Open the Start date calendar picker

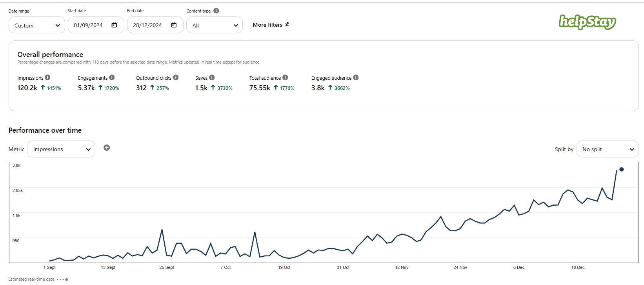pyautogui.click(x=114, y=25)
